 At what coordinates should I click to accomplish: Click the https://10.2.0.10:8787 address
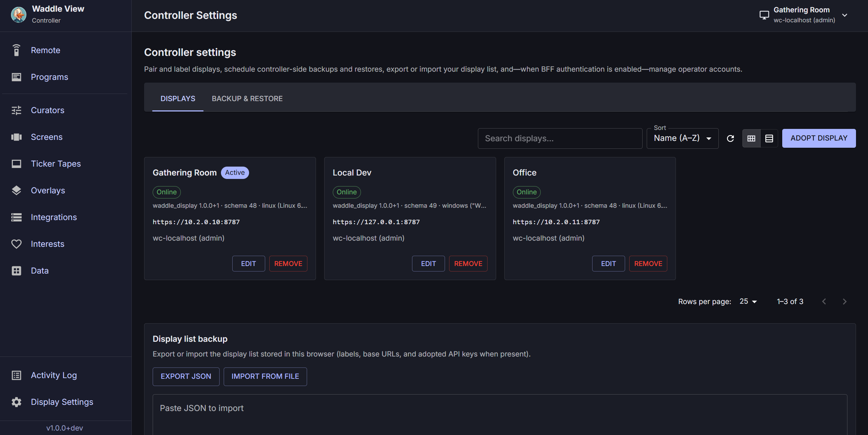click(196, 222)
